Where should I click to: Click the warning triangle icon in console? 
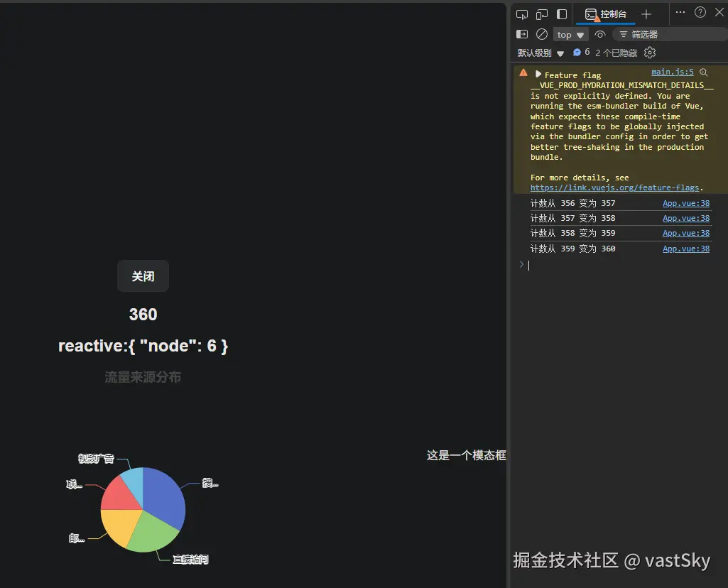coord(523,73)
